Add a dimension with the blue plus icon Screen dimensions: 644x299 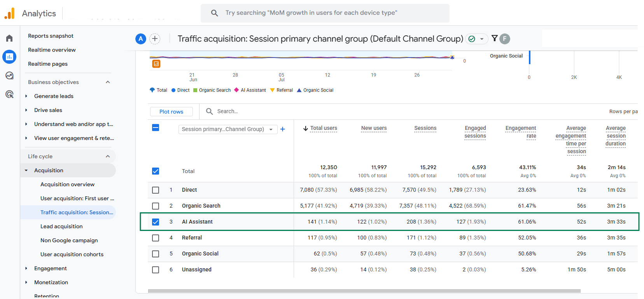pos(283,129)
